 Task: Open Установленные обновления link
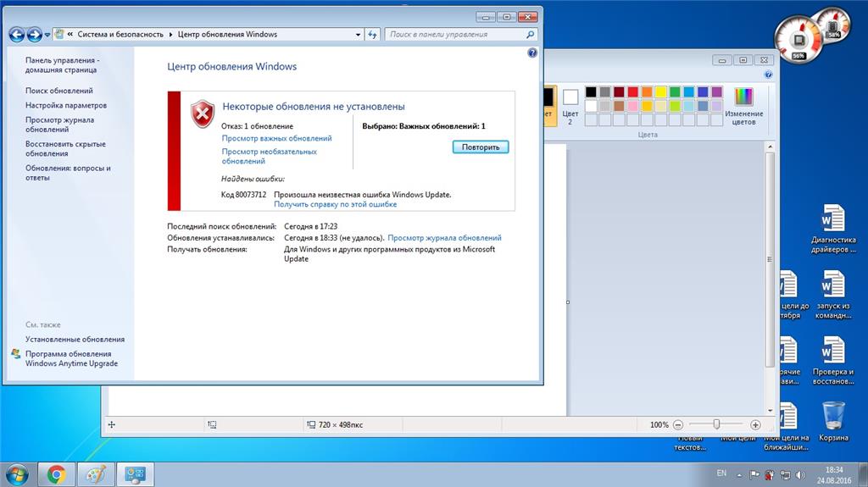pyautogui.click(x=75, y=340)
